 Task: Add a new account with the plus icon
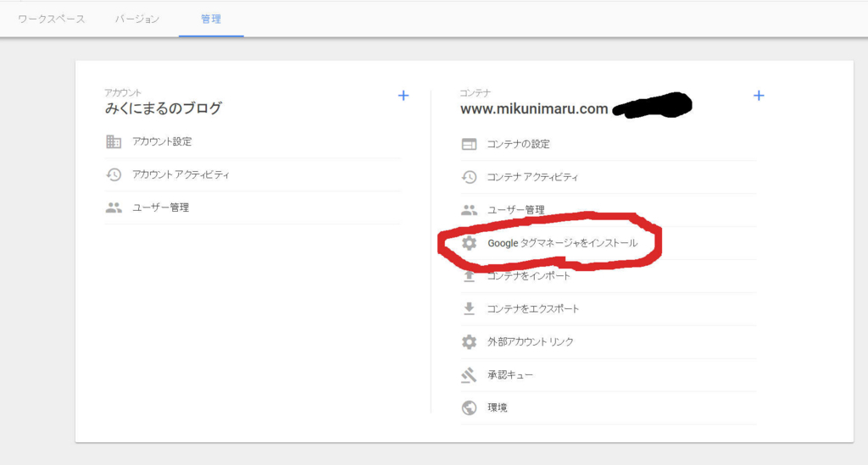click(403, 96)
